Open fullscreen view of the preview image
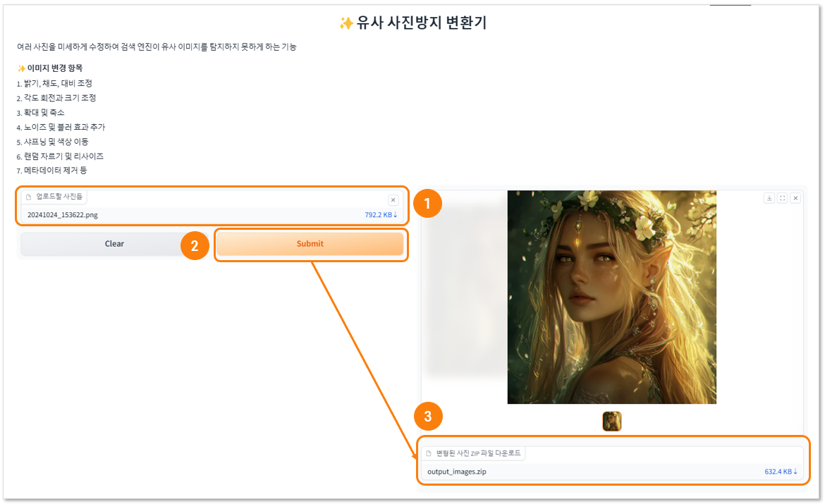Screen dimensions: 825x504 783,198
